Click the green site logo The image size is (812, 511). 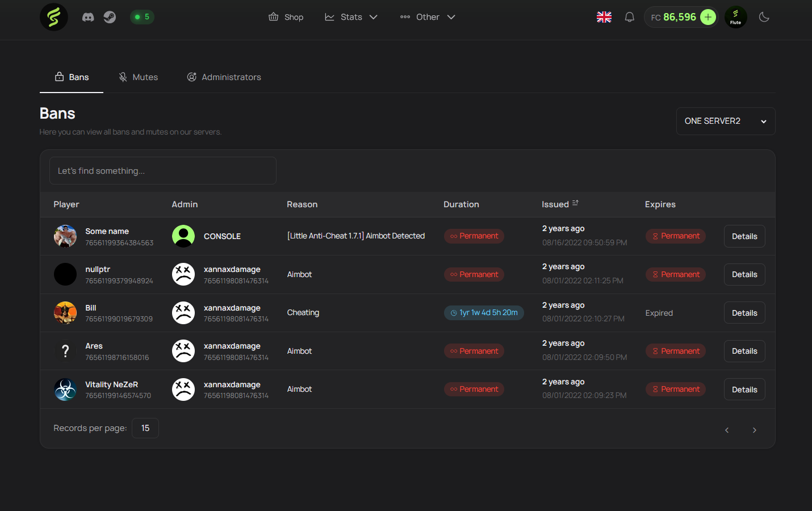(x=53, y=16)
